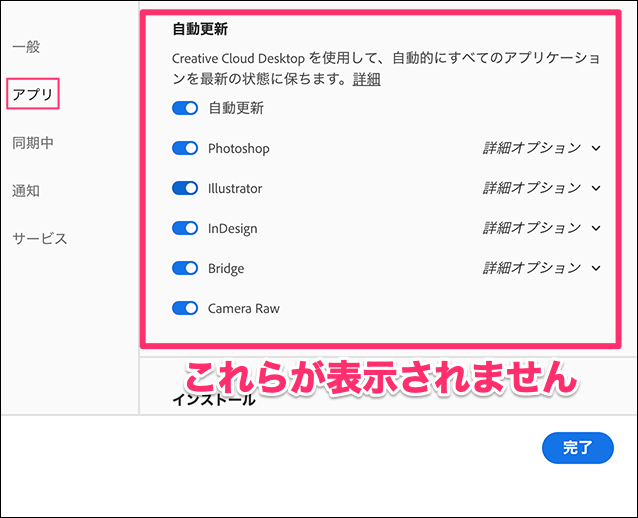Click the 詳細 link in description
Image resolution: width=638 pixels, height=518 pixels.
tap(367, 79)
